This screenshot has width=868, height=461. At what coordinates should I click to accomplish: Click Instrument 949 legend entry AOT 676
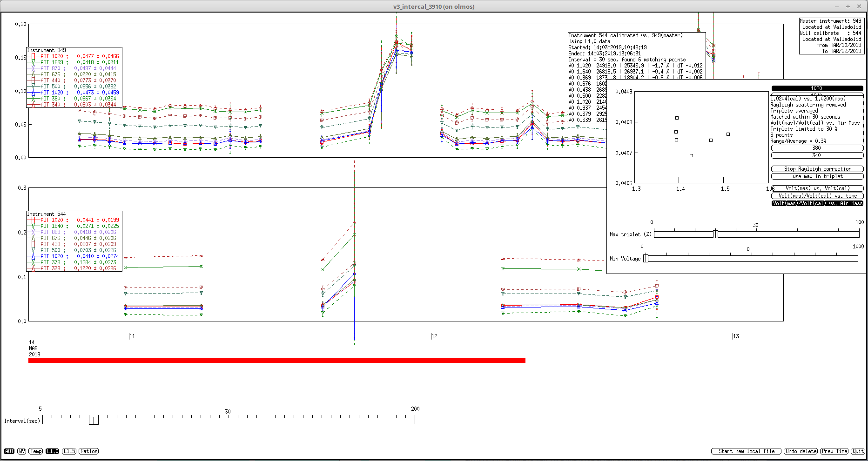74,74
